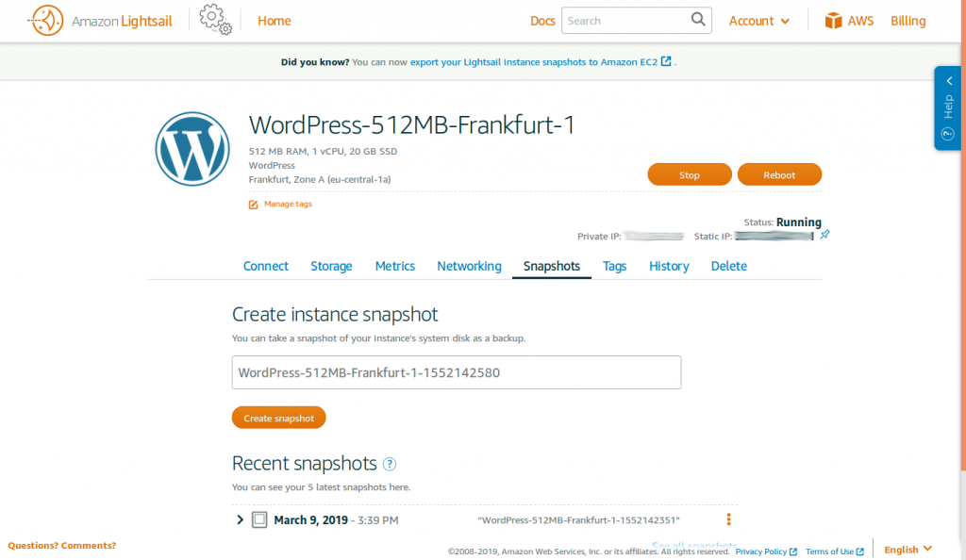
Task: Open the Docs link
Action: 542,21
